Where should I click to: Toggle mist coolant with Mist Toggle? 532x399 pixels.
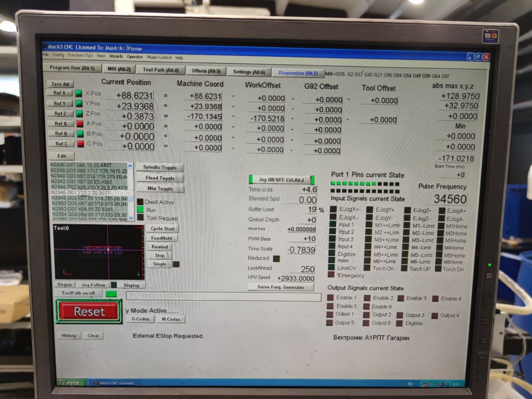tap(160, 189)
